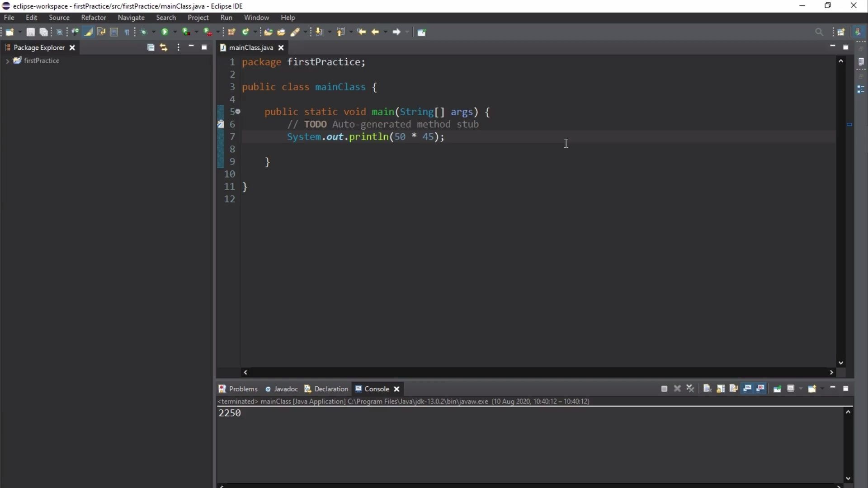Viewport: 868px width, 488px height.
Task: Click the Pin Console icon
Action: click(777, 389)
